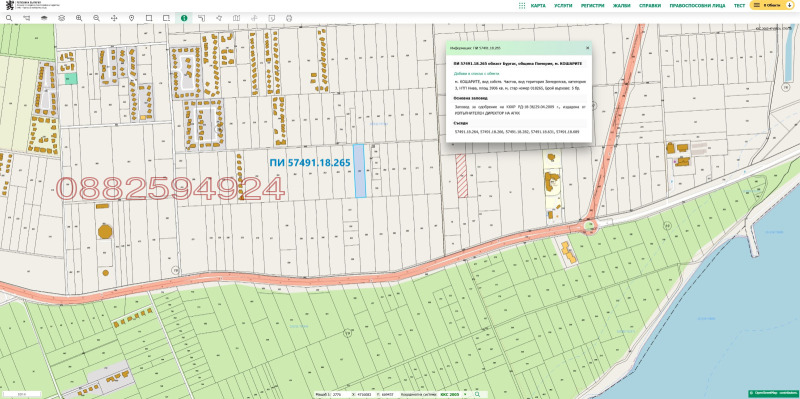Click the roundabout on the red road
The image size is (800, 399).
tap(590, 225)
